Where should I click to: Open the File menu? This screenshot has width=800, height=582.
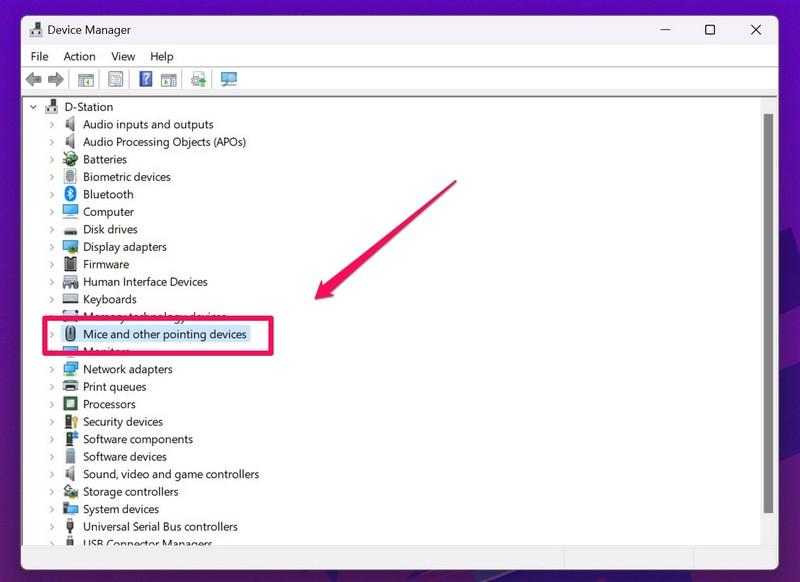coord(39,57)
